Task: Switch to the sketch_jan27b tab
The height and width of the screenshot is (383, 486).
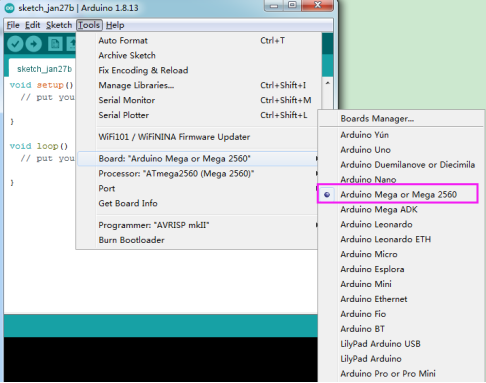Action: [44, 69]
